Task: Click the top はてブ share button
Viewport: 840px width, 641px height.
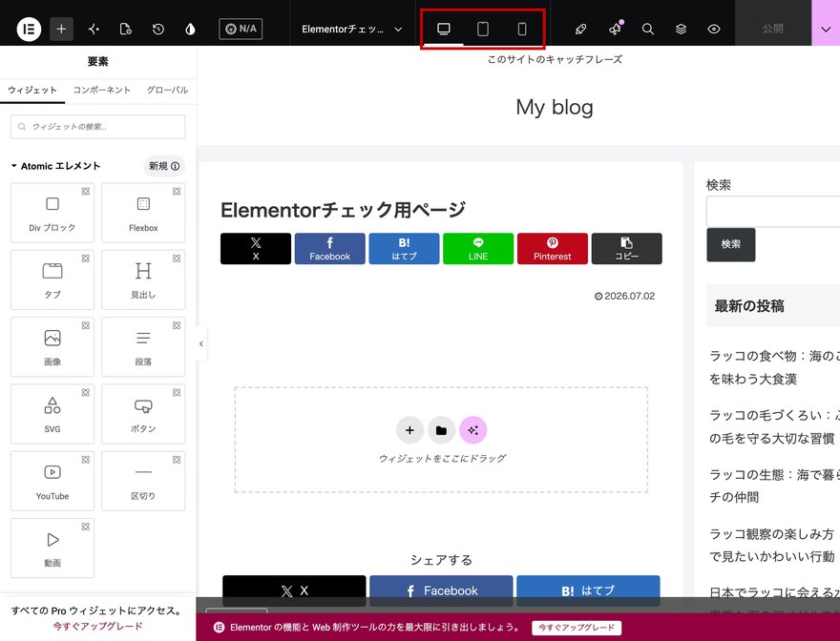Action: pos(404,248)
